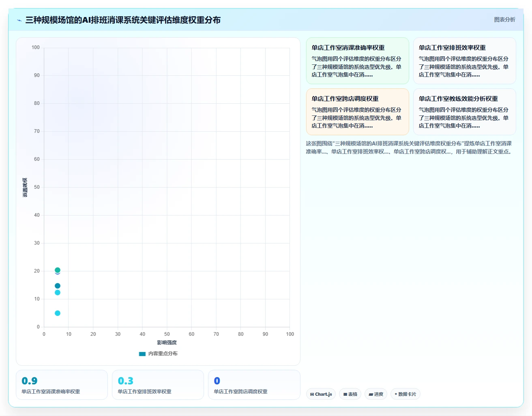Select the 数据卡片 tag
532x416 pixels.
click(x=405, y=394)
